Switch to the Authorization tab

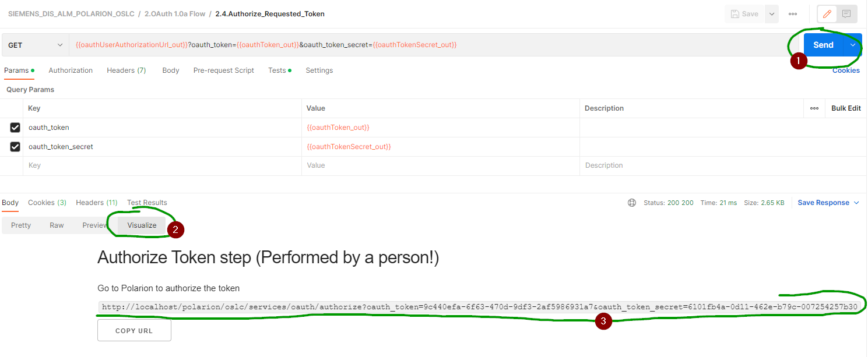pos(71,70)
